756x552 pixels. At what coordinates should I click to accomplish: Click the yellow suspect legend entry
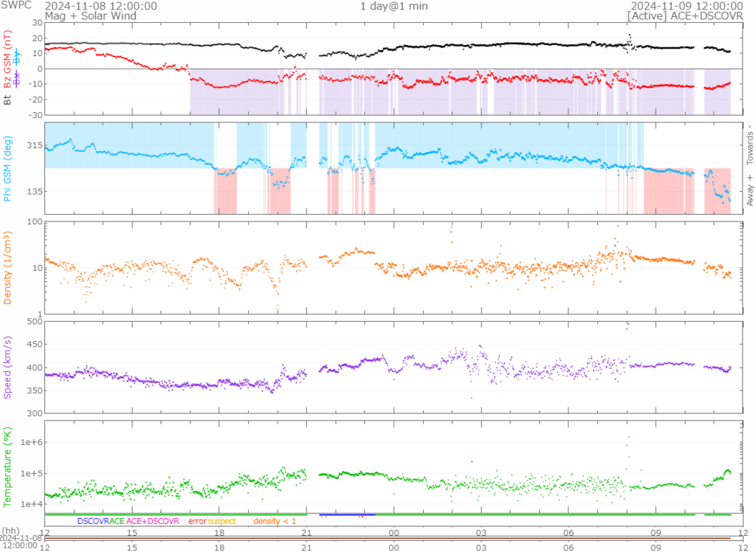(221, 521)
